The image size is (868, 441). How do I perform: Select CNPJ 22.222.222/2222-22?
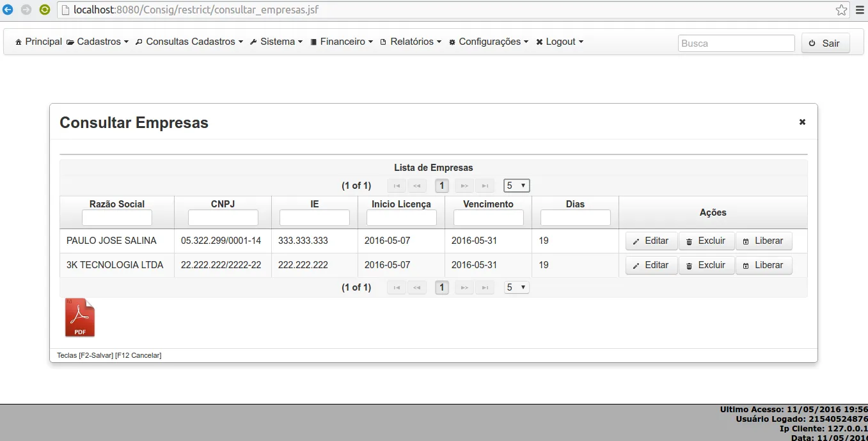click(x=221, y=265)
